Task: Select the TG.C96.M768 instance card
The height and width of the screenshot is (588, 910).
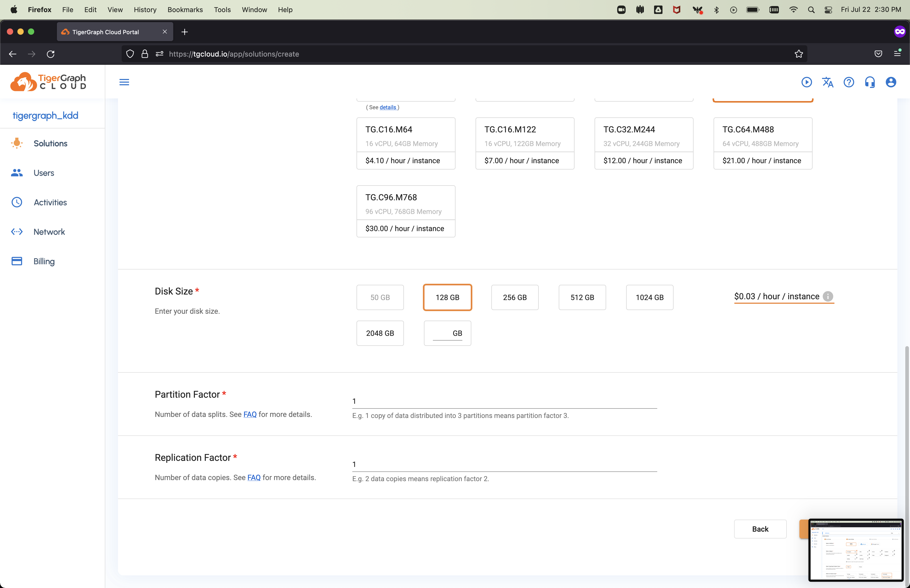Action: point(405,211)
